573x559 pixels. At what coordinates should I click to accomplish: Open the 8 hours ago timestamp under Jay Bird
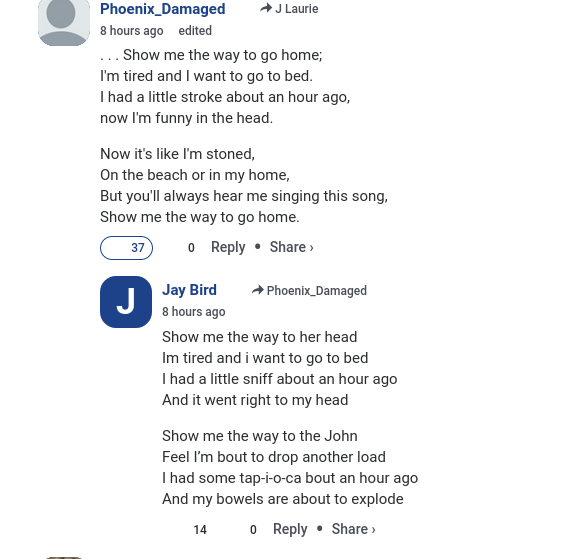click(x=194, y=312)
